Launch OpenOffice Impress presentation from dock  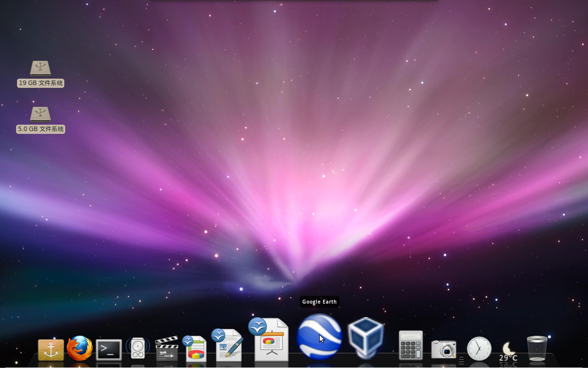[269, 339]
